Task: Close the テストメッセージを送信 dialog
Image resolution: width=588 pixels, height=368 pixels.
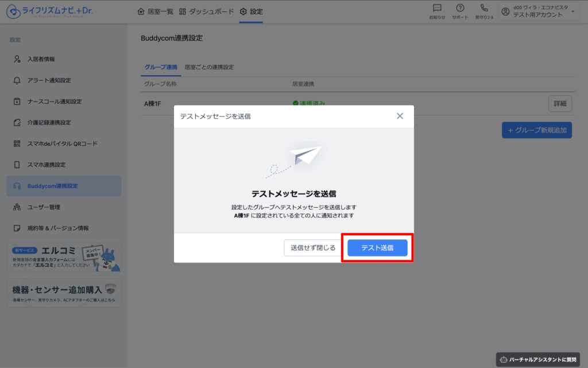Action: click(400, 116)
